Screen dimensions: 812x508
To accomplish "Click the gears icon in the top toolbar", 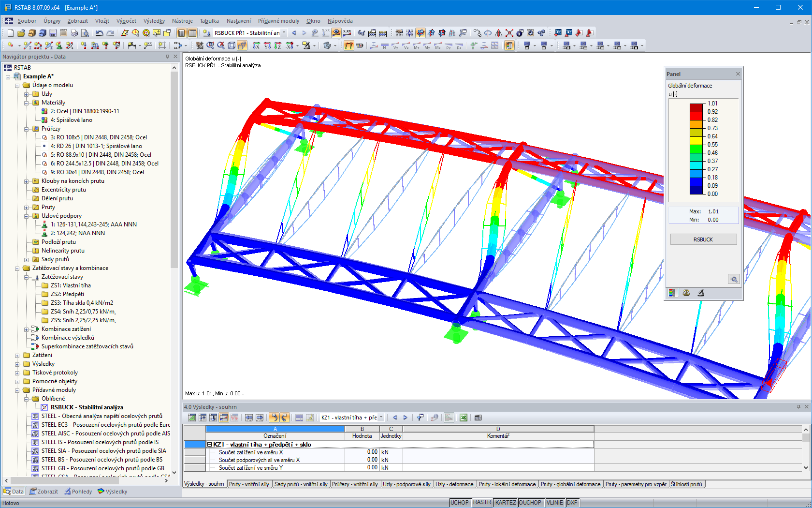I will [541, 33].
